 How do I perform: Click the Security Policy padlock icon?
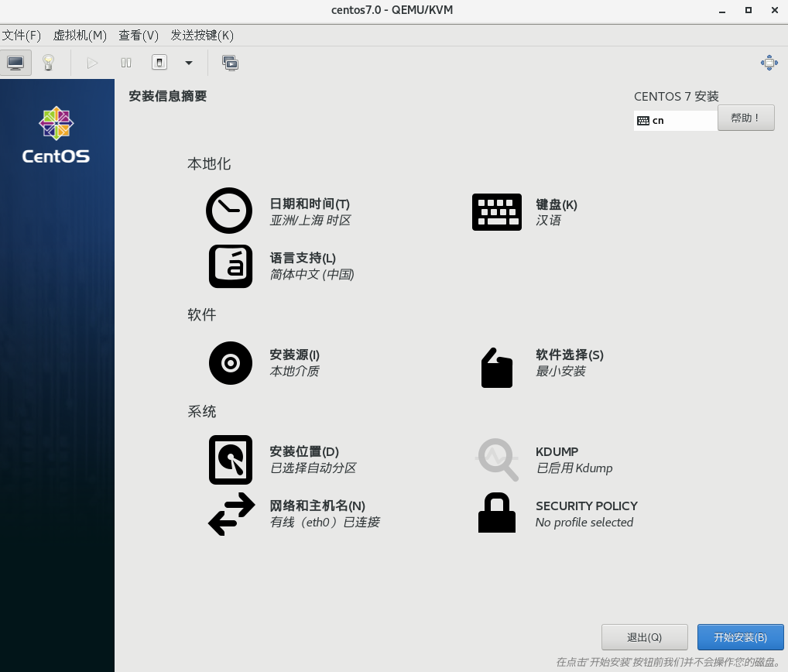[496, 513]
